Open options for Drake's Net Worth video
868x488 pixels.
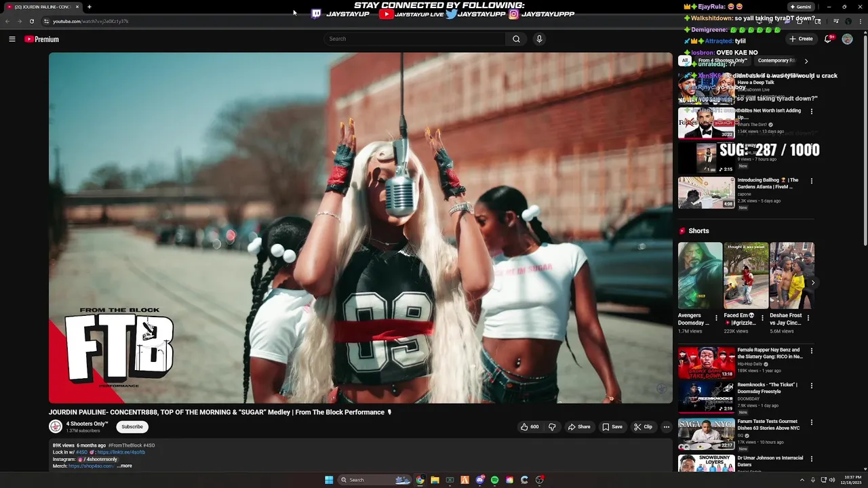[812, 111]
